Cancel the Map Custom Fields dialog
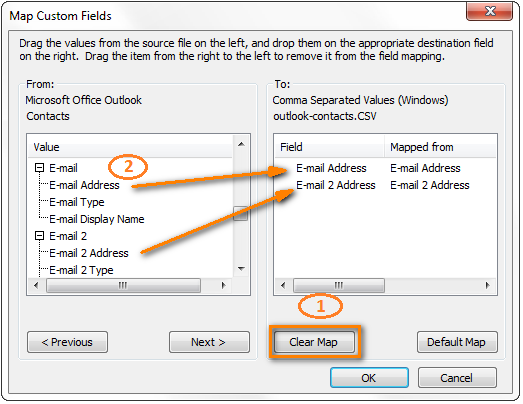The height and width of the screenshot is (404, 523). point(457,378)
